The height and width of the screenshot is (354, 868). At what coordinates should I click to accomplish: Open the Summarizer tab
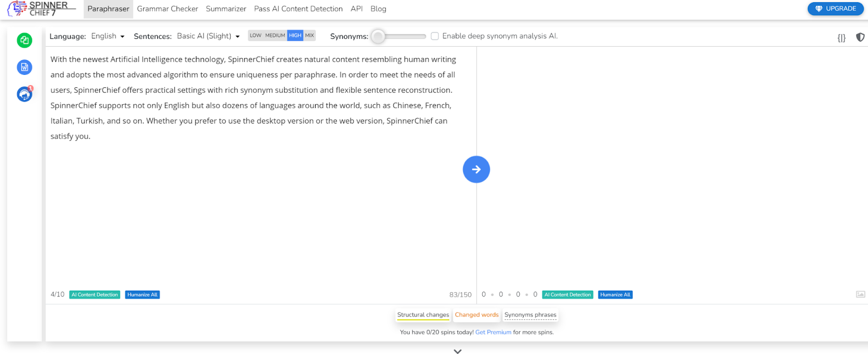[226, 9]
